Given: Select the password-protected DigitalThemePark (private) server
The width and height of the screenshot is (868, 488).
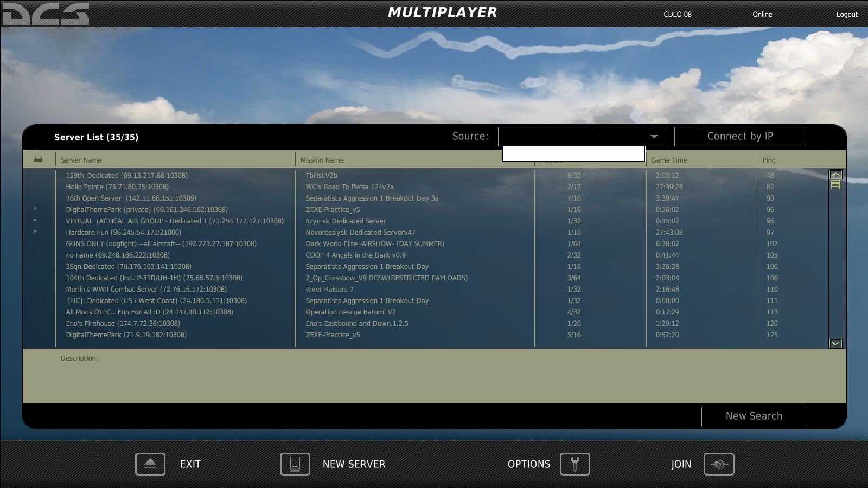Looking at the screenshot, I should (146, 209).
